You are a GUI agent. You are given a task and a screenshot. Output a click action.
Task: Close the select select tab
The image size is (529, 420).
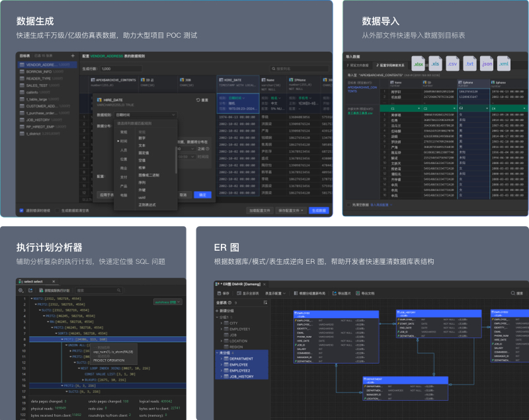(54, 281)
